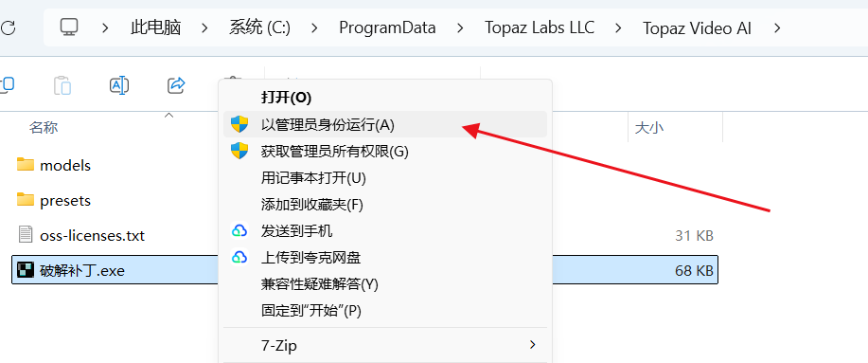
Task: Click the Rename toolbar icon
Action: click(119, 85)
